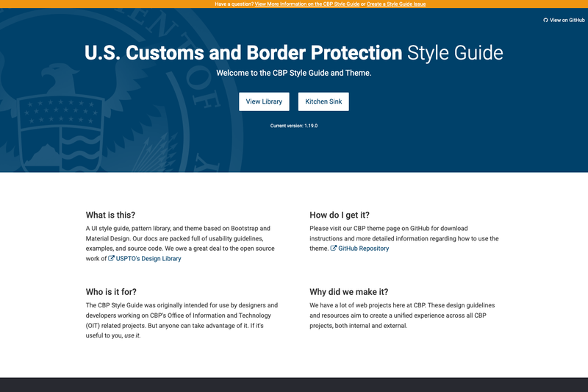Click 'Have a question?' text in orange banner
Screen dimensions: 588x392
click(x=234, y=4)
